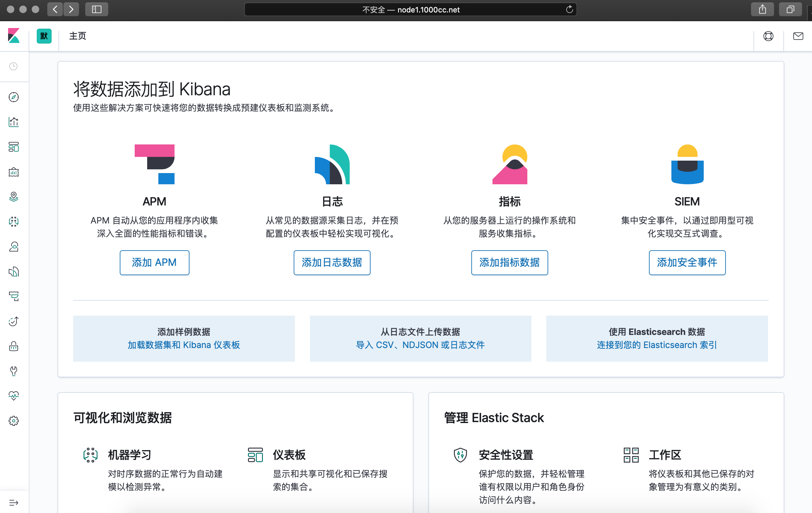This screenshot has width=812, height=513.
Task: Open Stack Monitoring heartbeat icon
Action: (x=13, y=396)
